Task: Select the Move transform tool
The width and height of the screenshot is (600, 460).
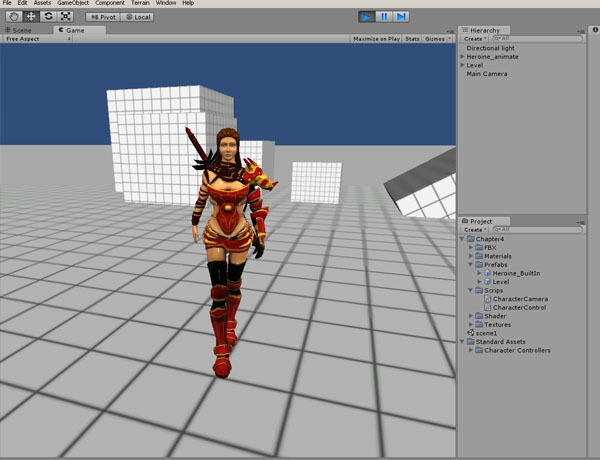Action: 30,17
